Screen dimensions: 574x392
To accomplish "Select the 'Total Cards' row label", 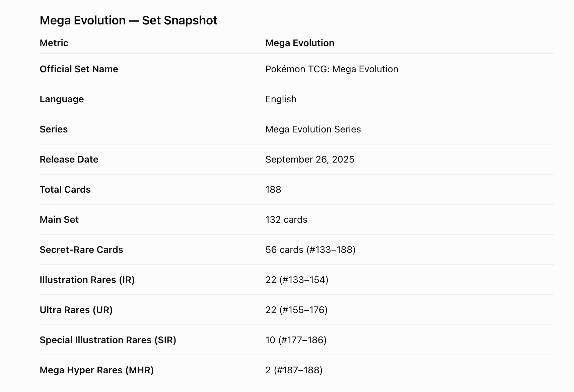I will (x=65, y=190).
